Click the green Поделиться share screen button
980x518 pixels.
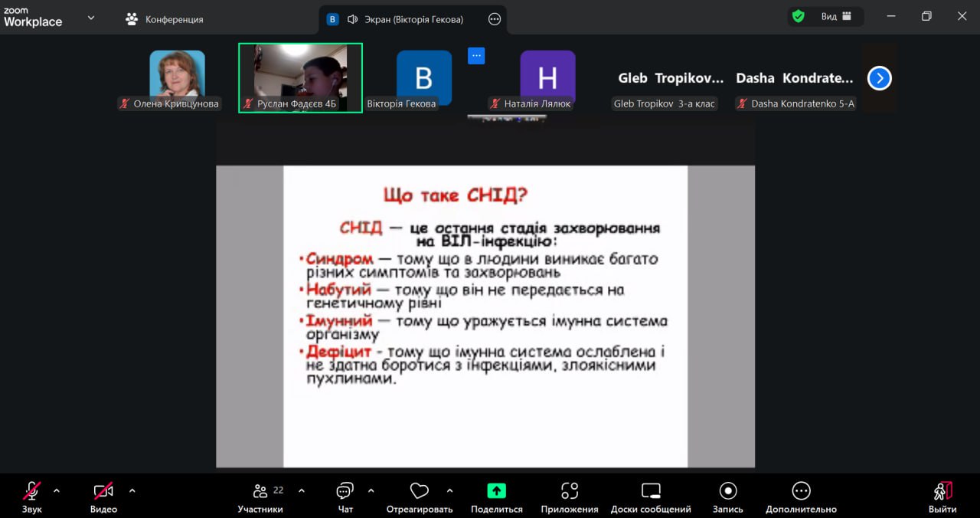pyautogui.click(x=496, y=491)
